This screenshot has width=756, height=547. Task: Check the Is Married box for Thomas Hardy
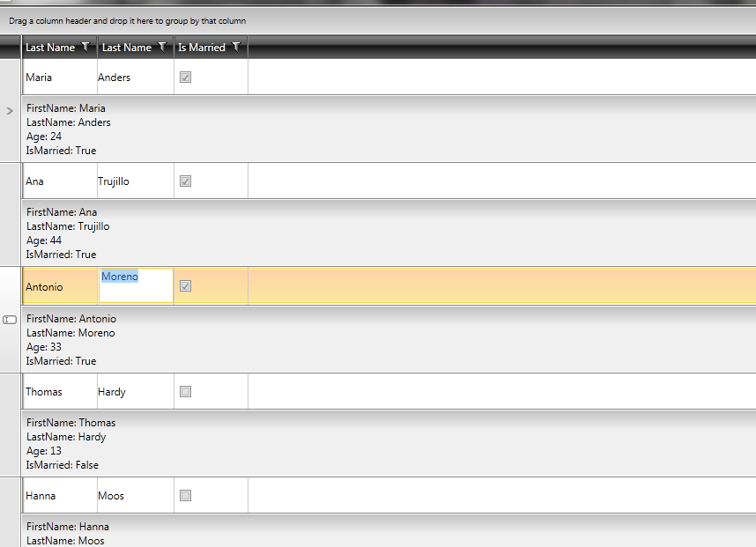(x=185, y=392)
